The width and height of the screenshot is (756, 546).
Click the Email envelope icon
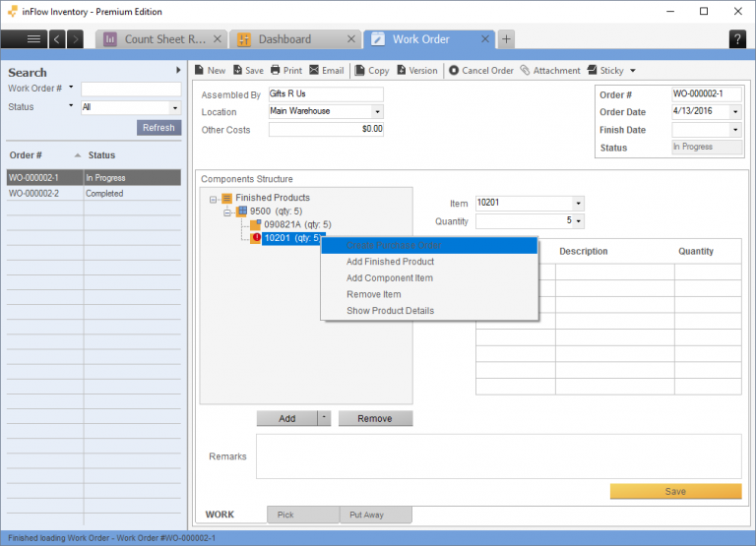(x=314, y=71)
